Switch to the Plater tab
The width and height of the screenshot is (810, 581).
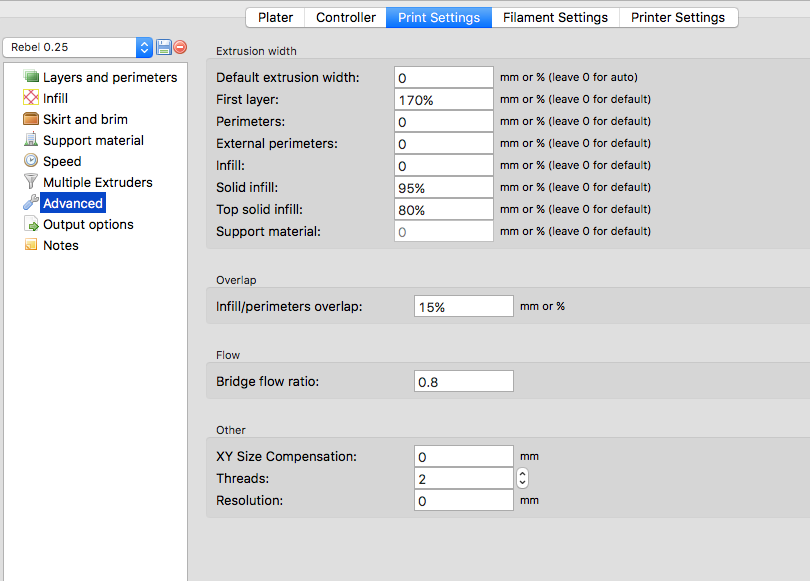pos(275,17)
